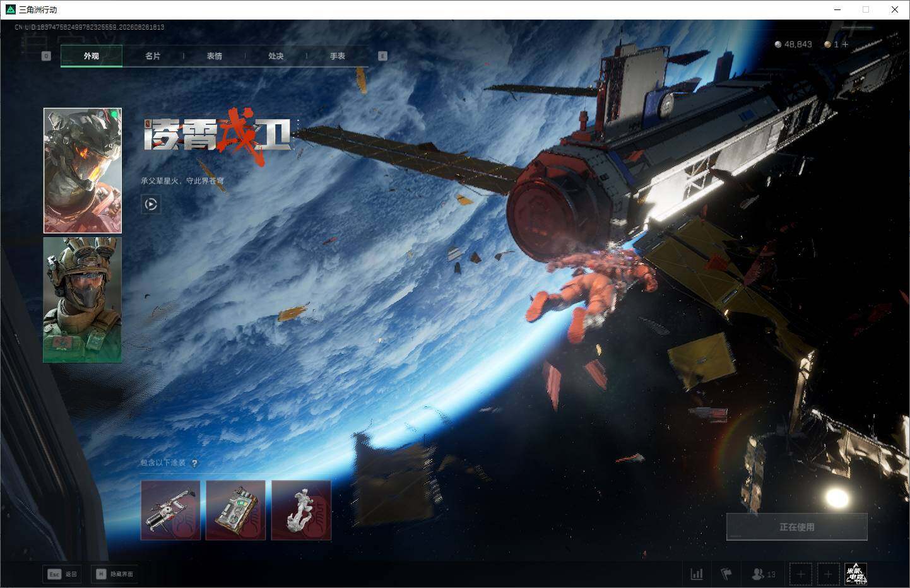Click the Q previous-tab key icon
Viewport: 910px width, 588px height.
click(x=46, y=56)
